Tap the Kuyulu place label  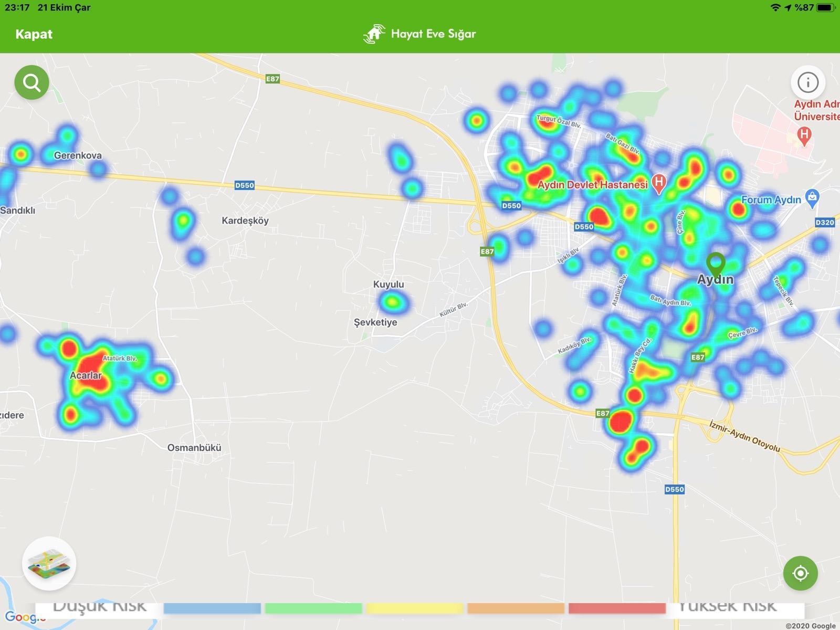(x=388, y=285)
